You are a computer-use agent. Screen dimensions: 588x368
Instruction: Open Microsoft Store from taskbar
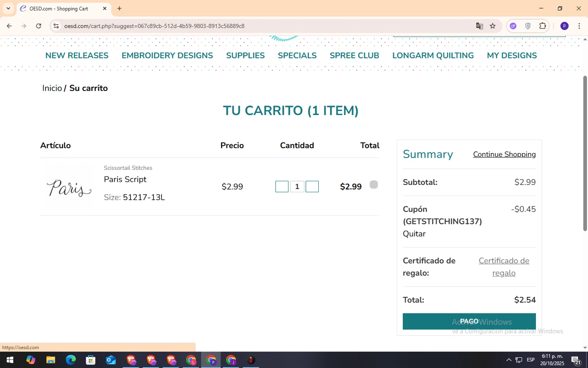(91, 360)
